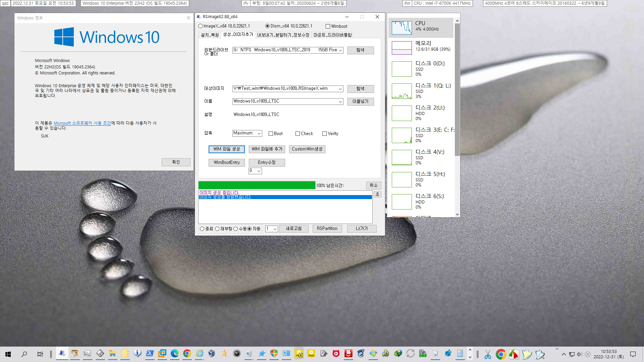Select the highlighted 이미지 생성을 완료했습니다 log line
Viewport: 644px width, 362px height.
point(285,197)
